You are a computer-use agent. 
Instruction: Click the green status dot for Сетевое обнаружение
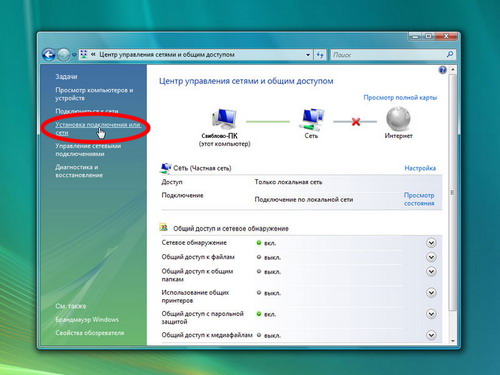259,243
